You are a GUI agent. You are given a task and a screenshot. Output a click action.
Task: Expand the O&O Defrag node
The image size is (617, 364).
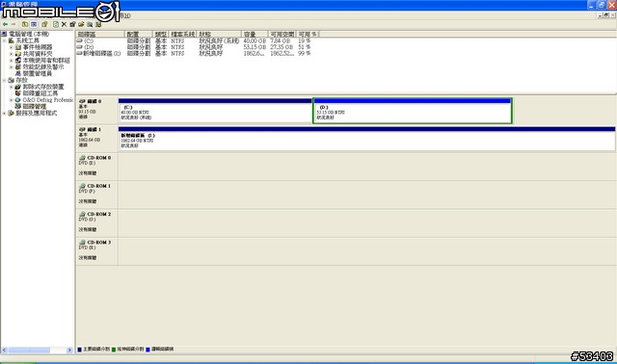(x=11, y=100)
